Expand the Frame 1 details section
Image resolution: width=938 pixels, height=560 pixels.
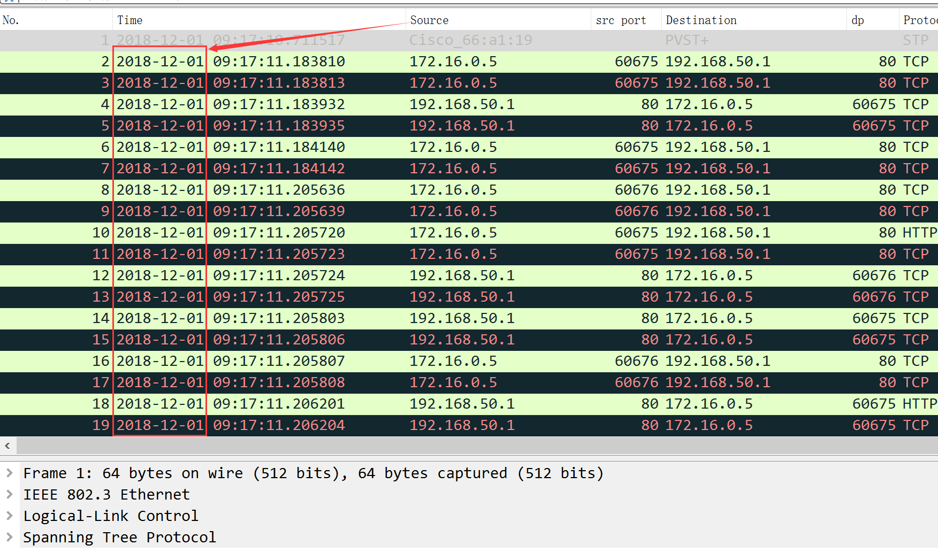10,473
